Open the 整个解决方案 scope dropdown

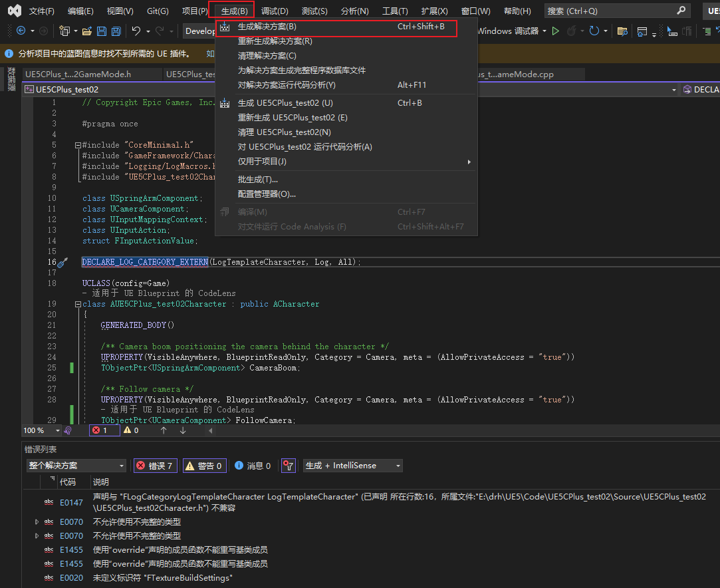76,466
